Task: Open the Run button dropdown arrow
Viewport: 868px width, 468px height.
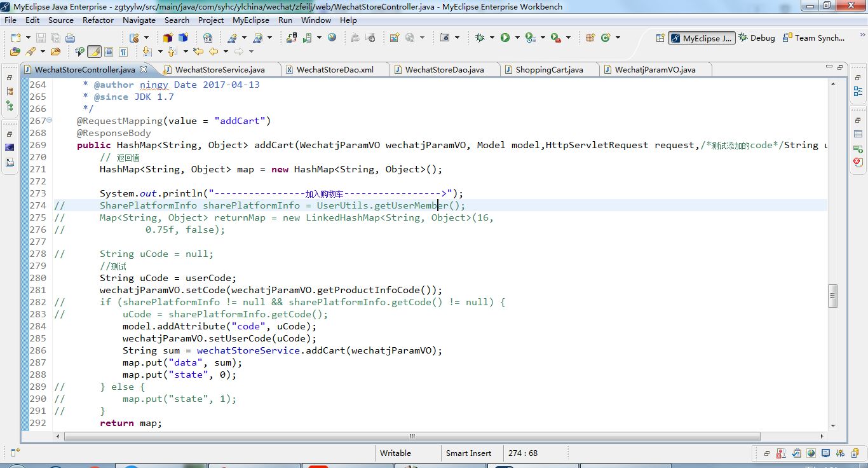Action: [517, 38]
